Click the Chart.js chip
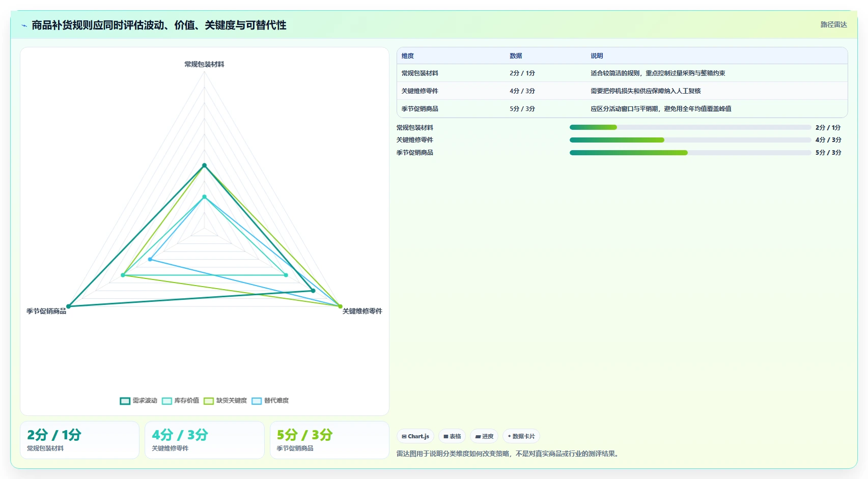The image size is (868, 479). [x=415, y=436]
